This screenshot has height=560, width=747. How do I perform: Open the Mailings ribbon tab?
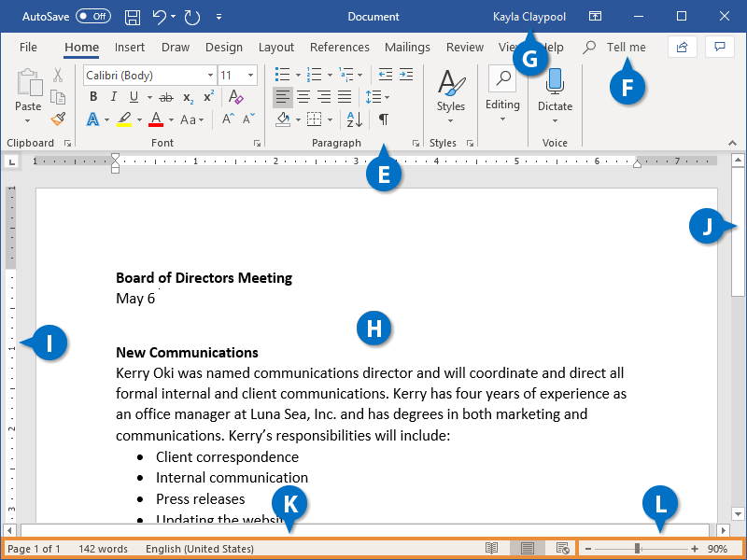tap(407, 47)
